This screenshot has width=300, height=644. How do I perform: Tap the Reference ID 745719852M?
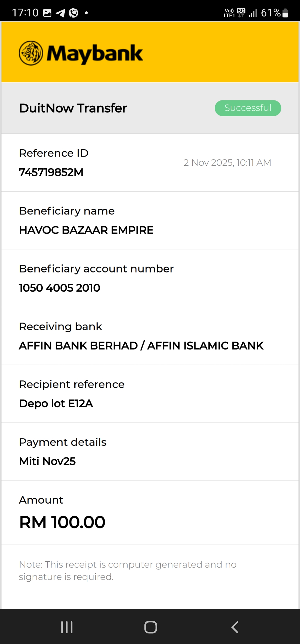51,172
